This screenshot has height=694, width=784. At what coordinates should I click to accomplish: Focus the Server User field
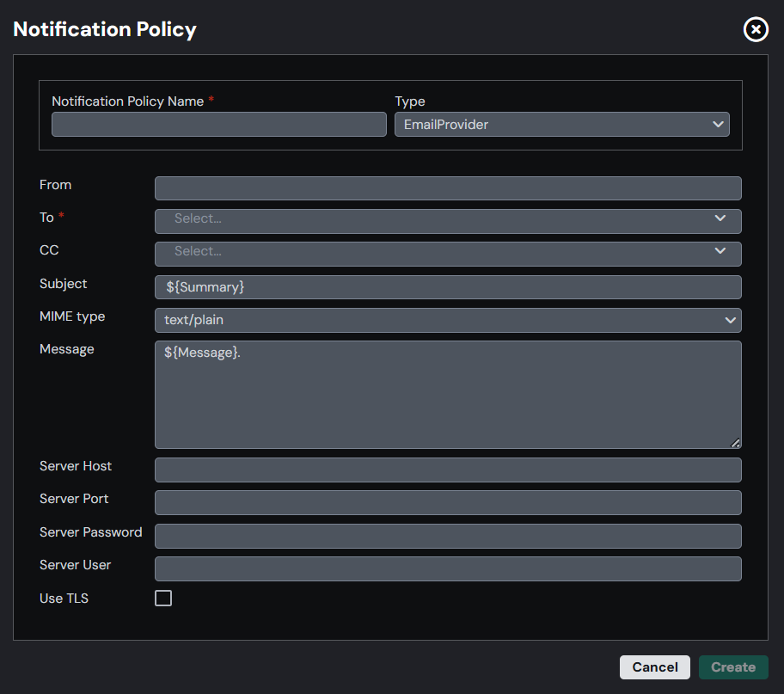coord(448,568)
